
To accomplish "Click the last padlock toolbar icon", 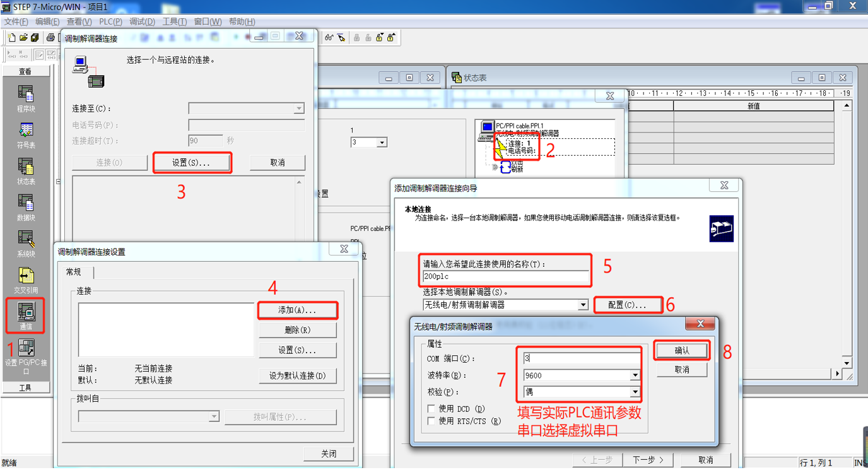I will pos(391,38).
